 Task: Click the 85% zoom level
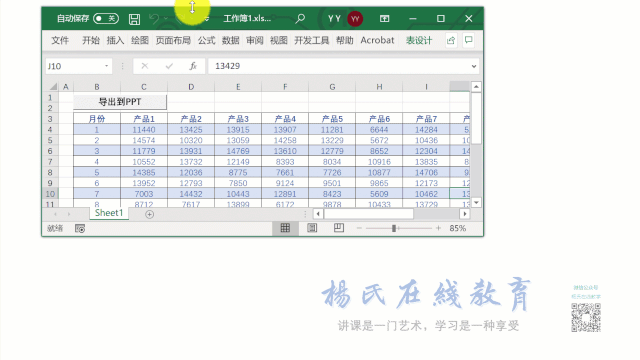tap(458, 228)
